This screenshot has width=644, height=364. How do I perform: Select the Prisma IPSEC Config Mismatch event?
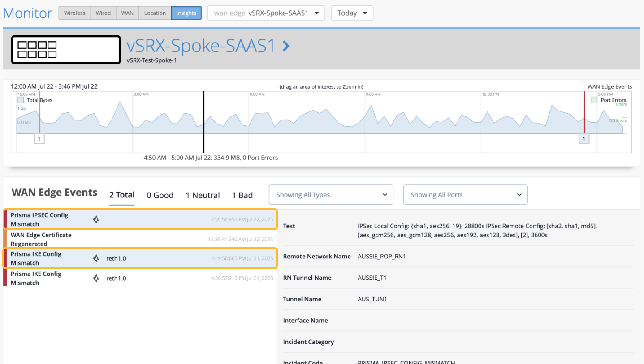[x=140, y=219]
